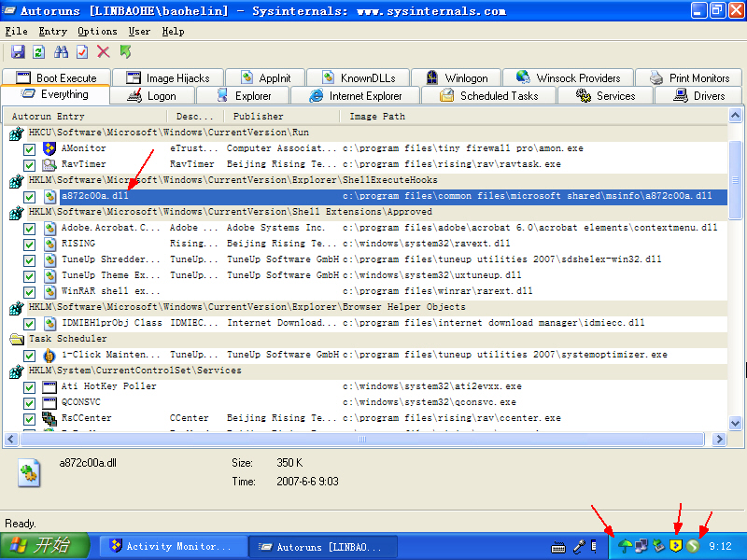
Task: Click the green umbrella tray icon
Action: point(625,546)
